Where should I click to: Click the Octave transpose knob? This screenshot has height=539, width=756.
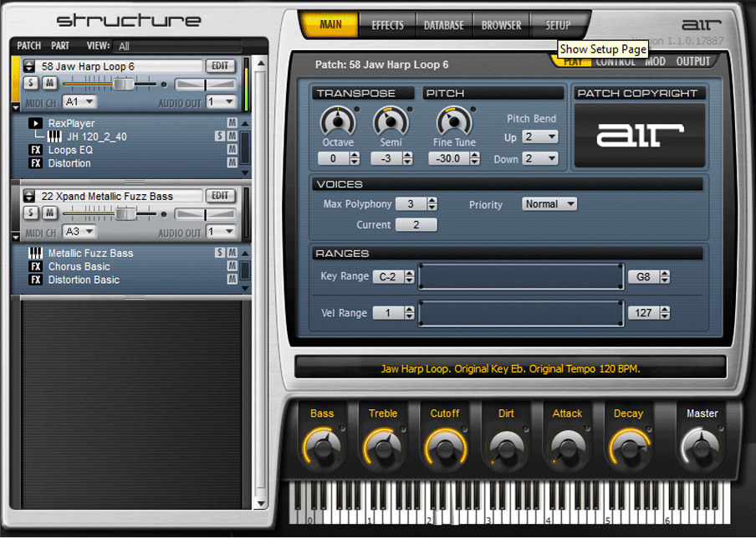[337, 122]
